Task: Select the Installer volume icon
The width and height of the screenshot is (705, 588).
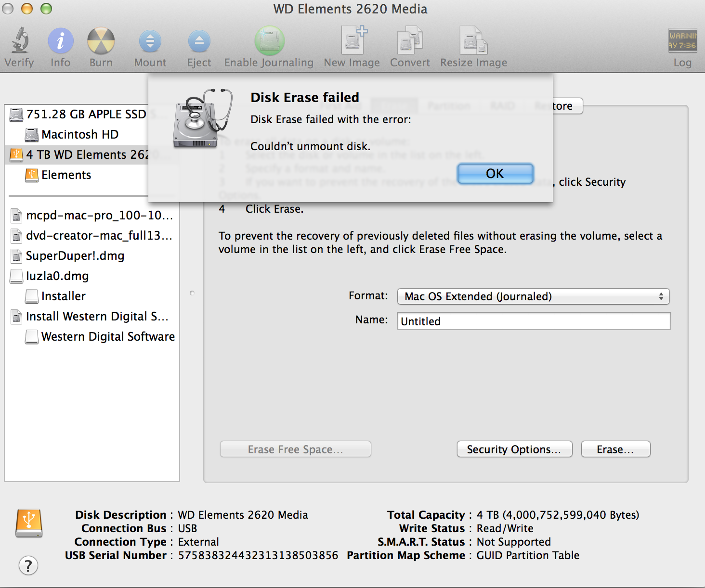Action: pyautogui.click(x=32, y=296)
